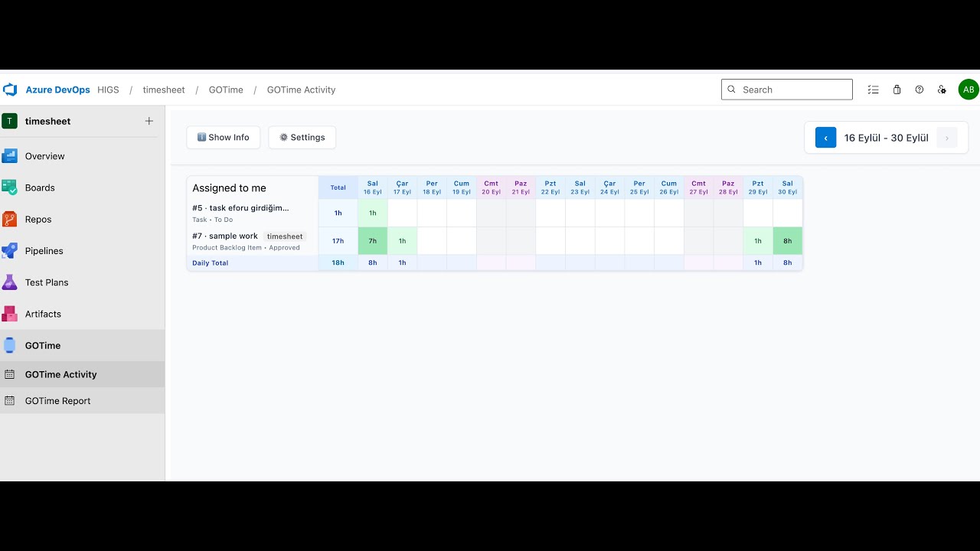The width and height of the screenshot is (980, 551).
Task: Go to next date range arrow
Action: coord(947,138)
